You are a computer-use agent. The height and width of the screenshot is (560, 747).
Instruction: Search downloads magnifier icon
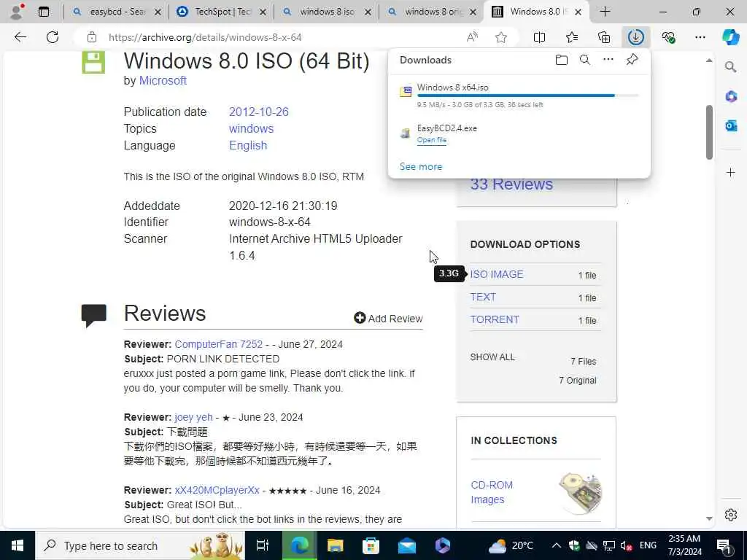coord(584,60)
